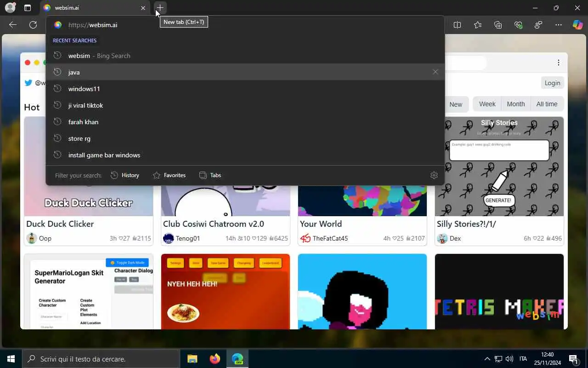Open the Your World map thumbnail
The width and height of the screenshot is (588, 368).
[362, 201]
